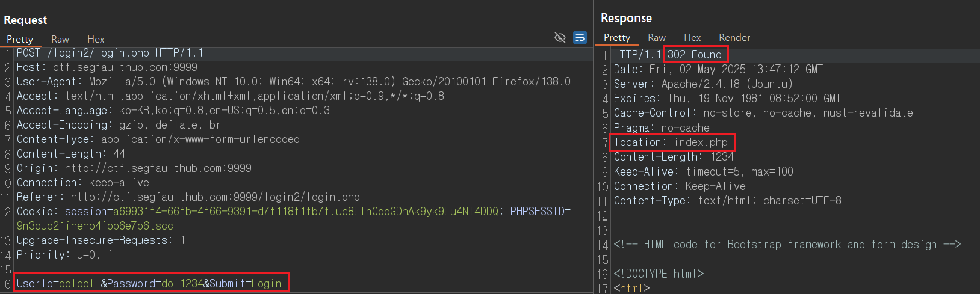
Task: Click the Server: Apache header line
Action: 703,84
